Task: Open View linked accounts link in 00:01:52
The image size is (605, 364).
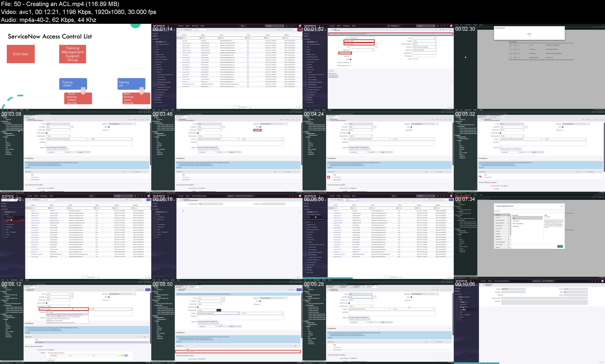Action: (334, 76)
